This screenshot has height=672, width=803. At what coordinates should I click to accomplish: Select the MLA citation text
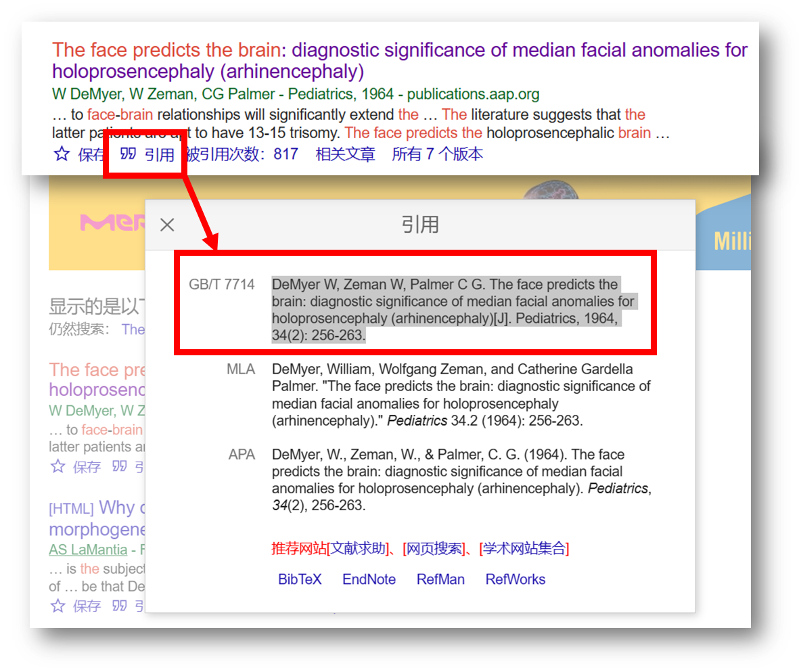(461, 395)
